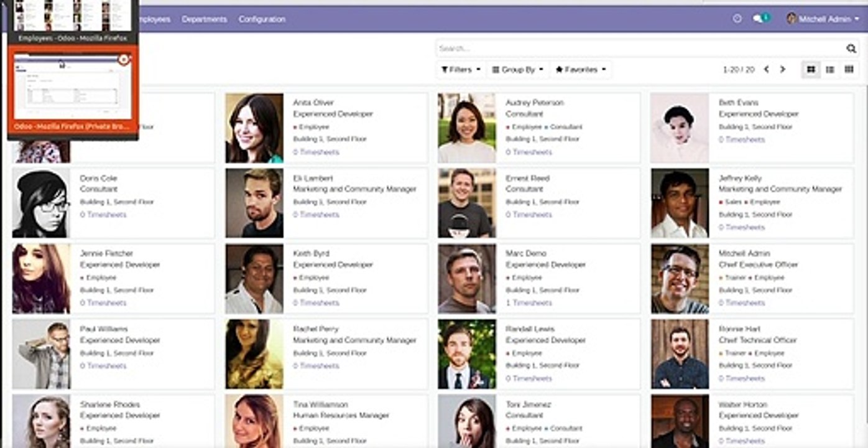Image resolution: width=868 pixels, height=448 pixels.
Task: Click the name Tina Williamson
Action: coord(320,404)
